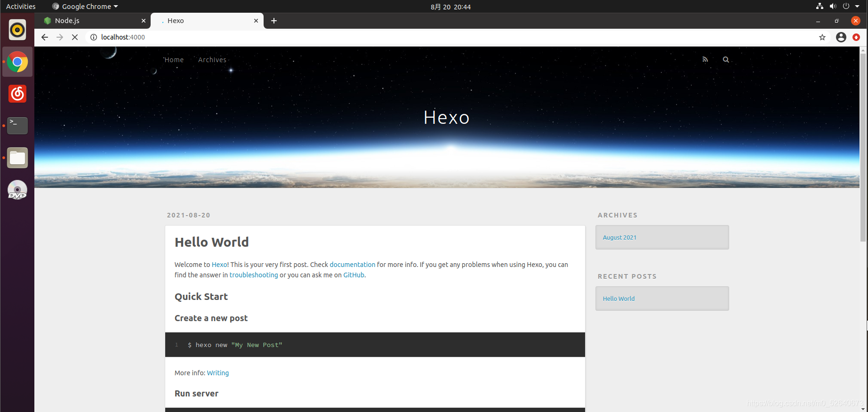Click the Google Chrome dock icon
This screenshot has width=868, height=412.
17,62
